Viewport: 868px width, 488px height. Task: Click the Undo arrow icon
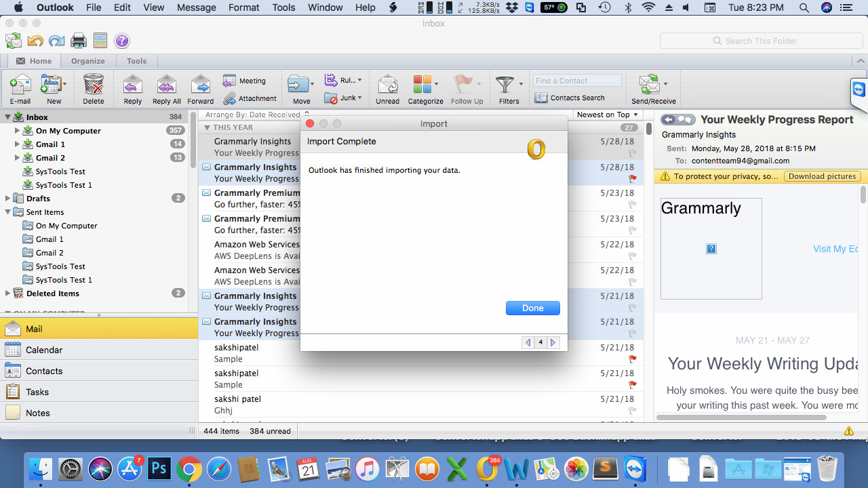(x=35, y=41)
